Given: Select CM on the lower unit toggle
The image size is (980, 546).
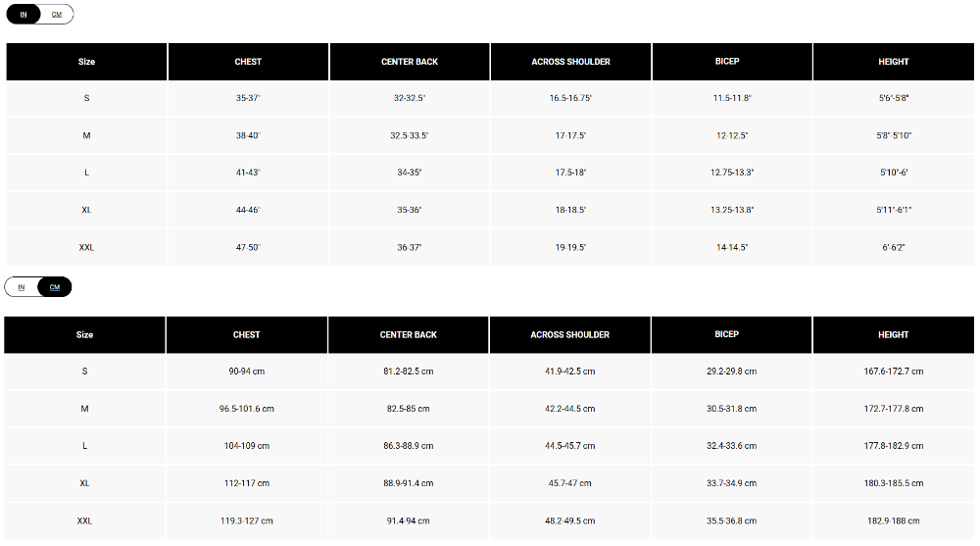Looking at the screenshot, I should [x=55, y=287].
